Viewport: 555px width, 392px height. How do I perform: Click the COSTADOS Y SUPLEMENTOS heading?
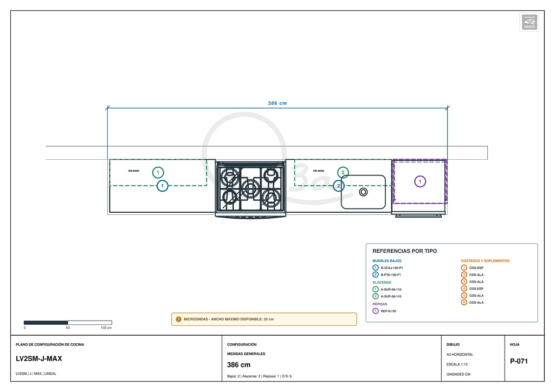pyautogui.click(x=485, y=261)
